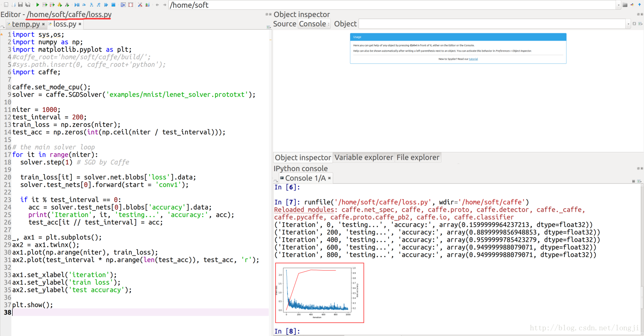
Task: Open the Object name history dropdown
Action: pos(628,24)
